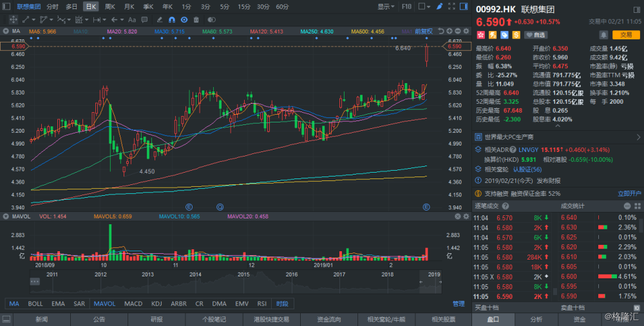
Task: Open LNVGY related ADR link
Action: point(529,149)
